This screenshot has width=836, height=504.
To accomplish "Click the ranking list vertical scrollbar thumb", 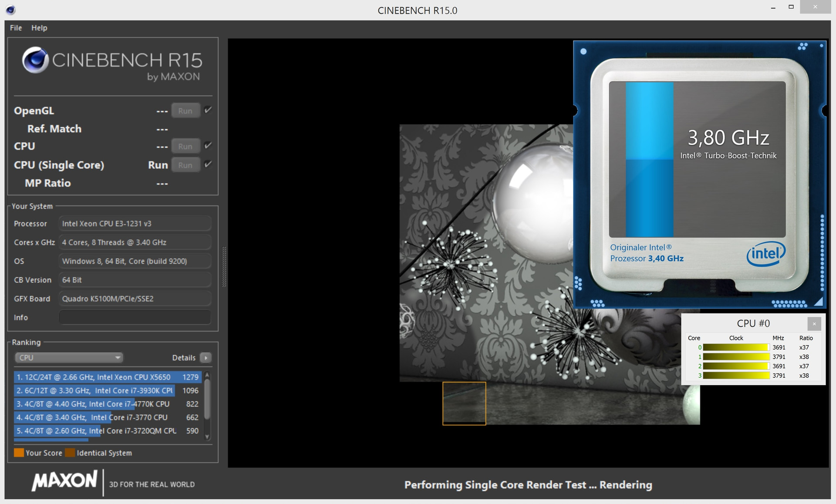I will 207,399.
